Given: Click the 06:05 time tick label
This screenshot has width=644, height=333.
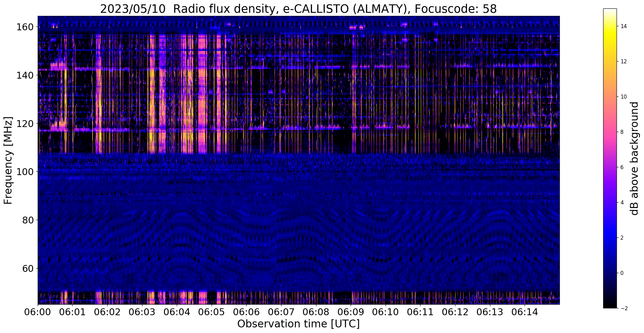Looking at the screenshot, I should pyautogui.click(x=212, y=312).
